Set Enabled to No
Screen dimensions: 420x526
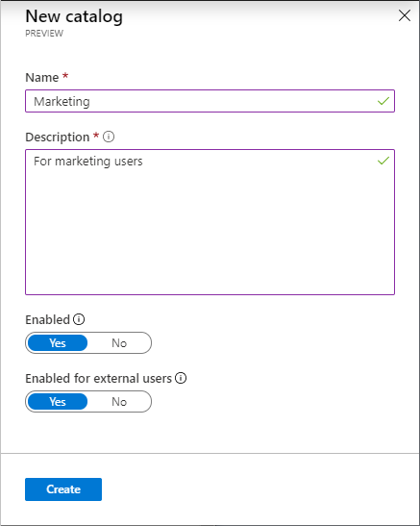[119, 343]
